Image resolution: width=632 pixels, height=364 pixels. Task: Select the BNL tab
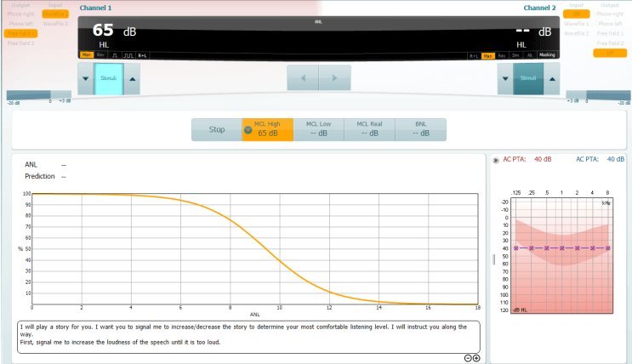tap(421, 129)
